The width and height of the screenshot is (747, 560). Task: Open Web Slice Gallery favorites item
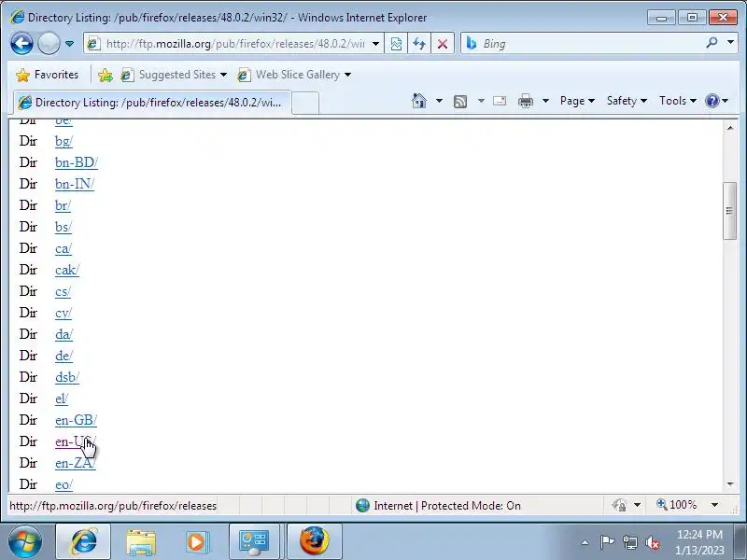click(x=294, y=75)
